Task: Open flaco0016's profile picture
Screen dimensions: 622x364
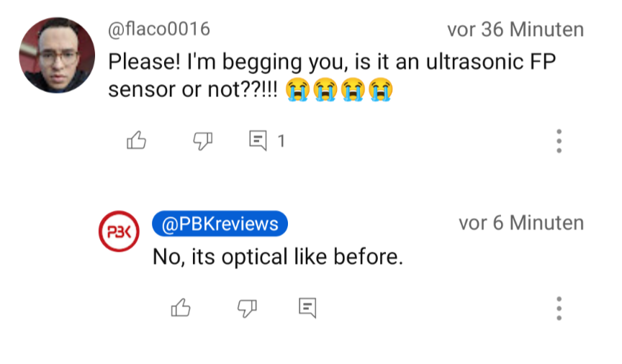Action: pyautogui.click(x=57, y=55)
